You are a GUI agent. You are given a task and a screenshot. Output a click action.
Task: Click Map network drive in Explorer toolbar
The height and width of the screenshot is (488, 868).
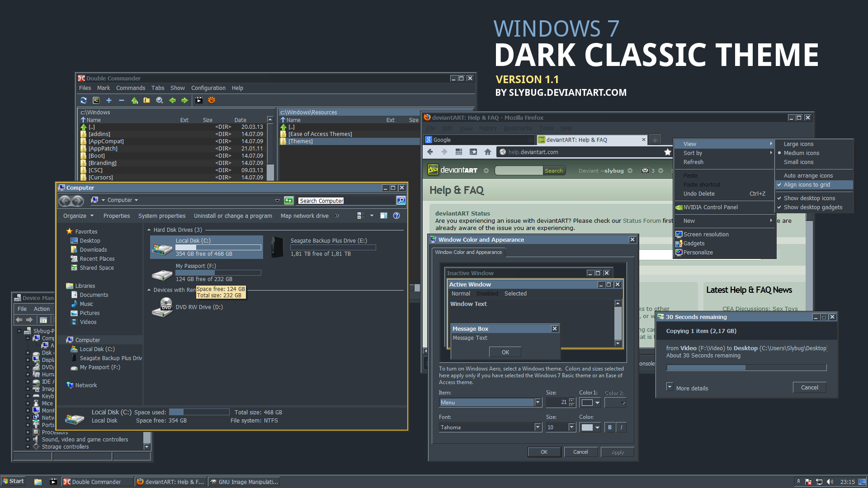click(304, 216)
